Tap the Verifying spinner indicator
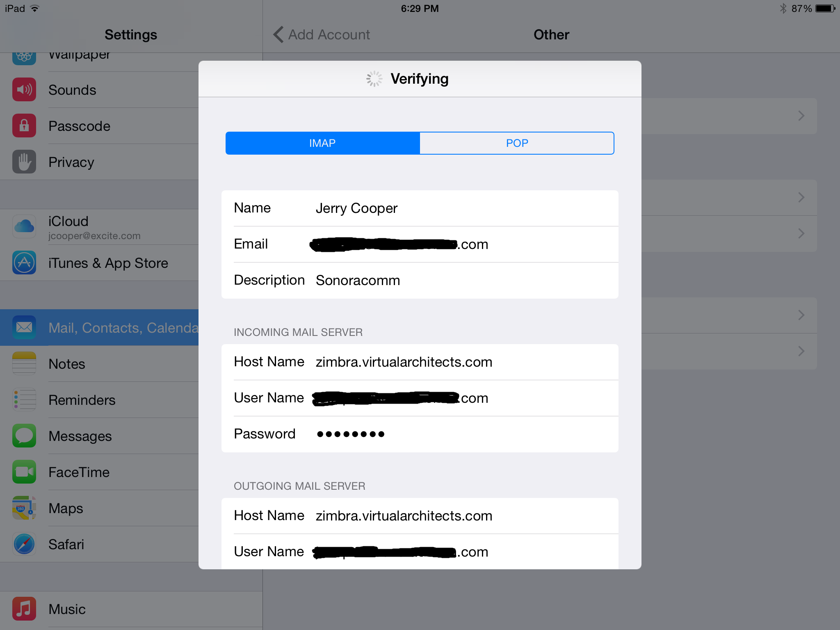Screen dimensions: 840x630 374,79
